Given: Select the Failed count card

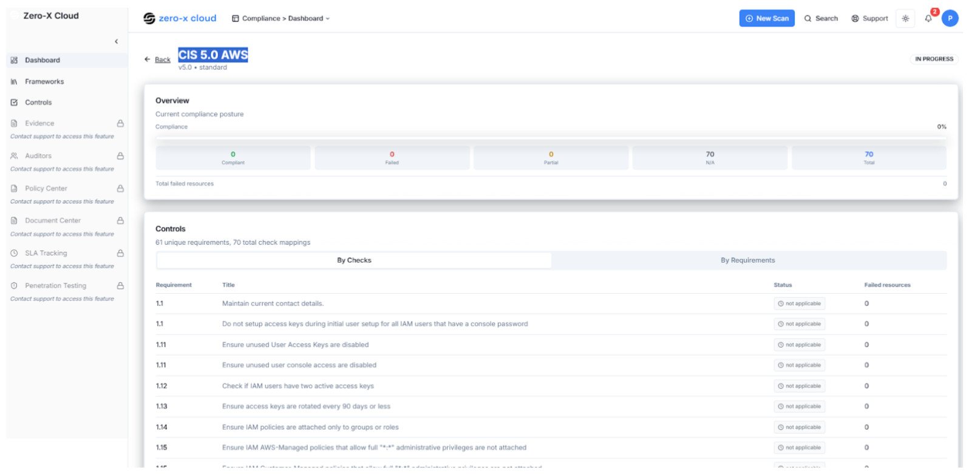Looking at the screenshot, I should click(x=392, y=158).
